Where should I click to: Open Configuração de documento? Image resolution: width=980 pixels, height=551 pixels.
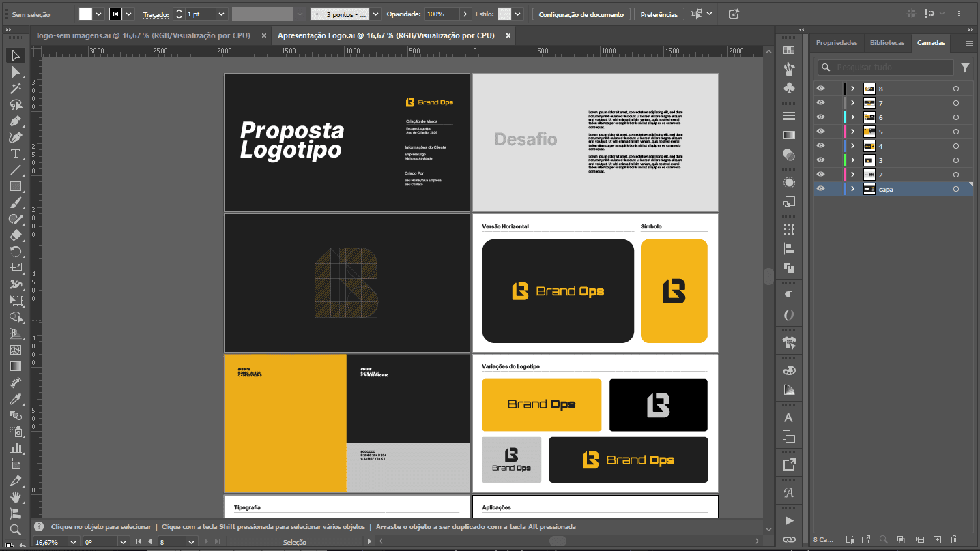tap(581, 13)
